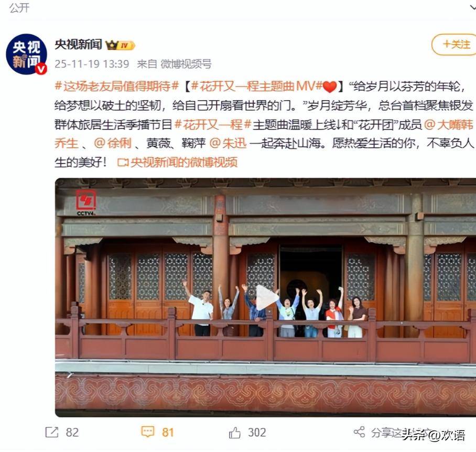Play the video with the center play button

click(266, 297)
